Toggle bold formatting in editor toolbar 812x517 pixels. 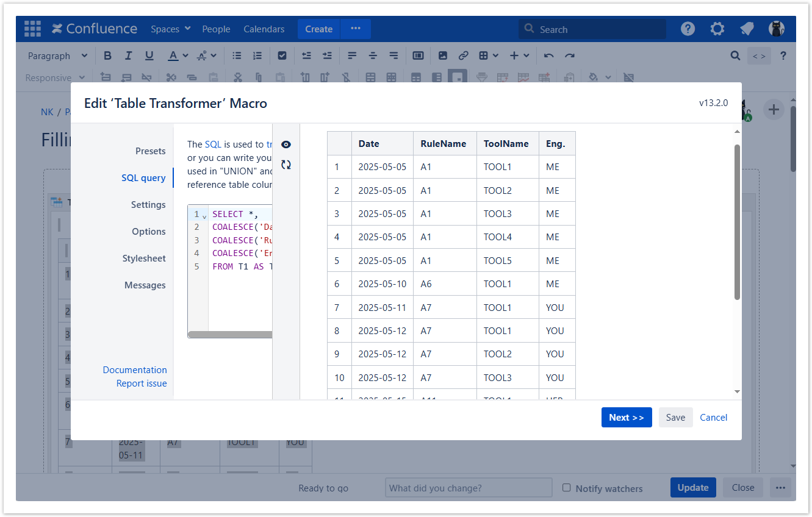click(x=107, y=55)
